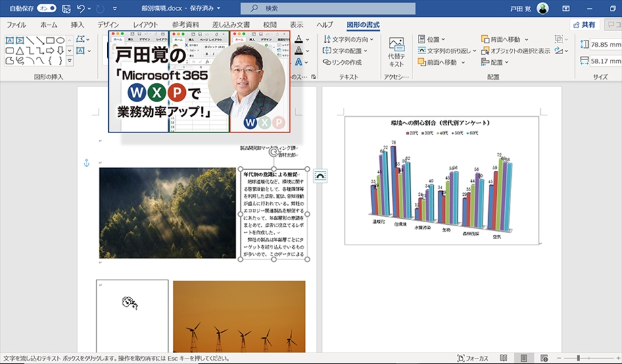
Task: Select the forest photo in document
Action: pos(168,213)
